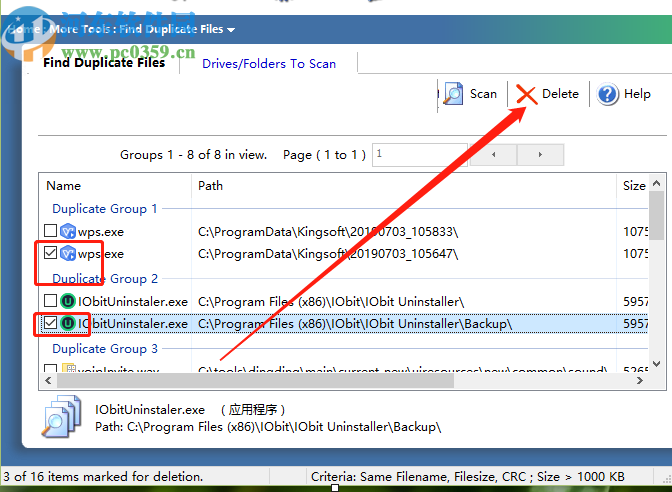Click the duplicate files preview icon

click(x=61, y=417)
